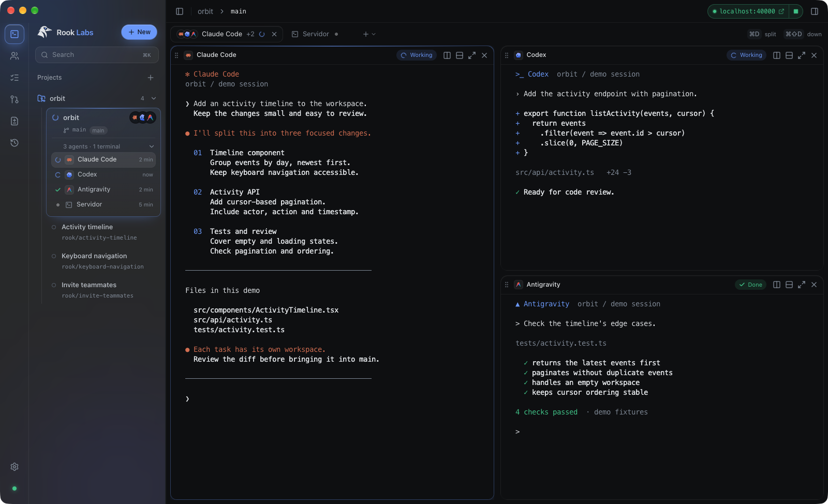Open the git branches sidebar icon
The image size is (828, 504).
pos(14,99)
